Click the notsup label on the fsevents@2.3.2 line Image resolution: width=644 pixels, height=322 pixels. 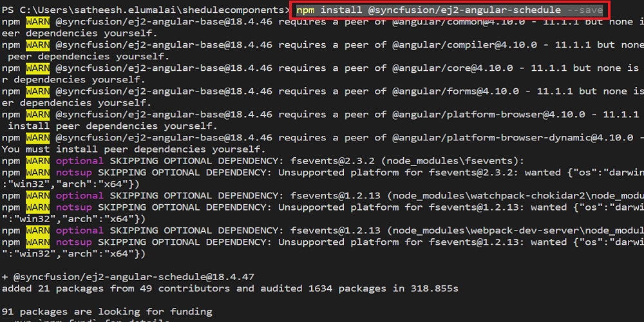[x=74, y=172]
